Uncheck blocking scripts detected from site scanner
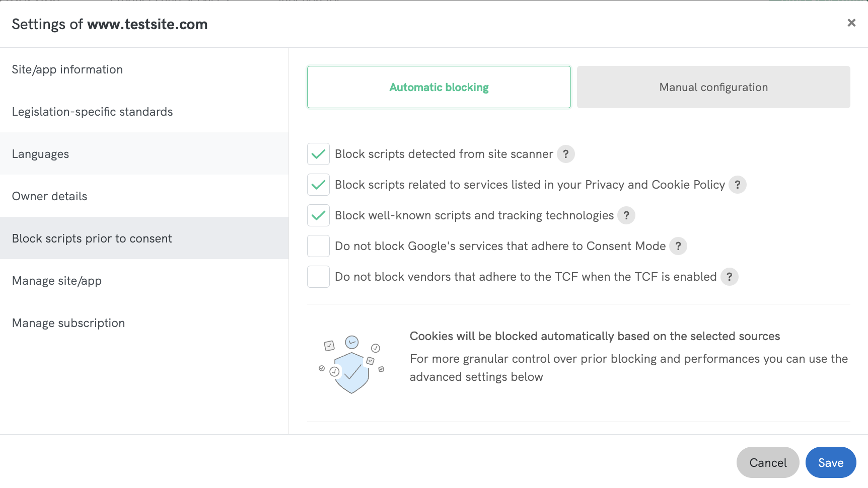868x488 pixels. pos(318,154)
